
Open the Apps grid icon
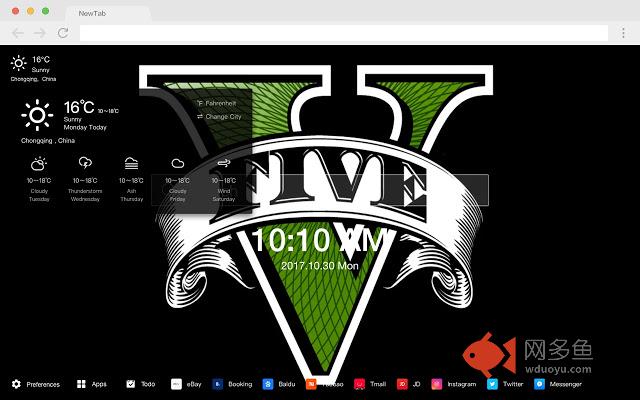coord(82,384)
